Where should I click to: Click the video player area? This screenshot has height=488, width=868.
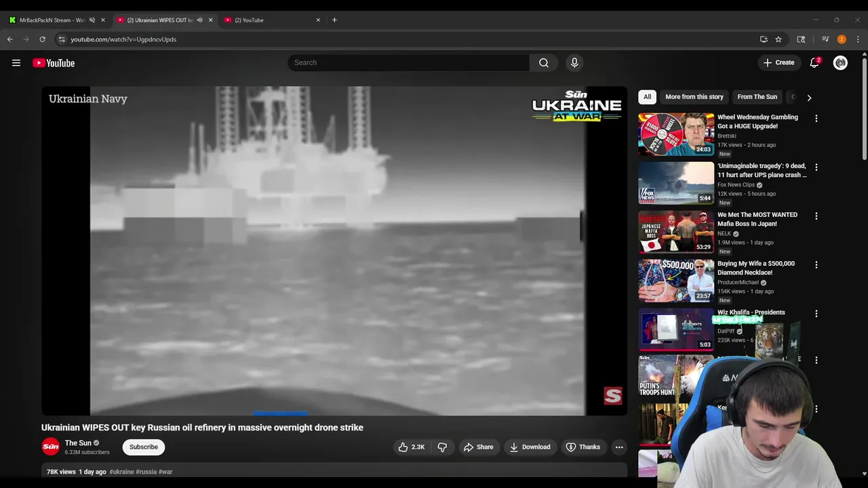pyautogui.click(x=334, y=250)
